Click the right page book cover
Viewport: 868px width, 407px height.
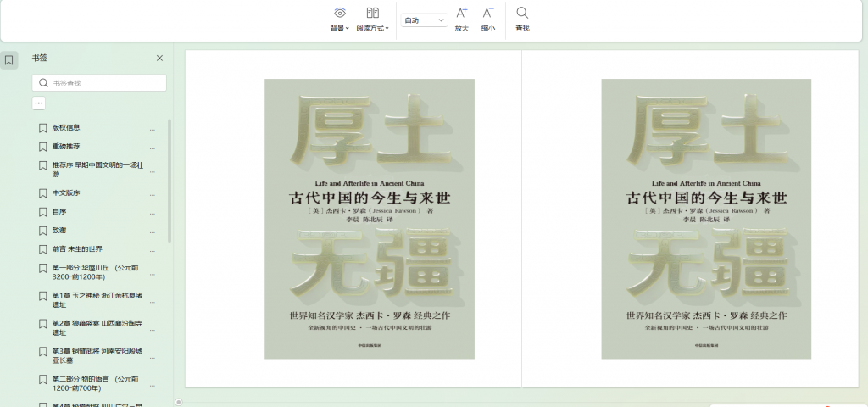(x=706, y=219)
